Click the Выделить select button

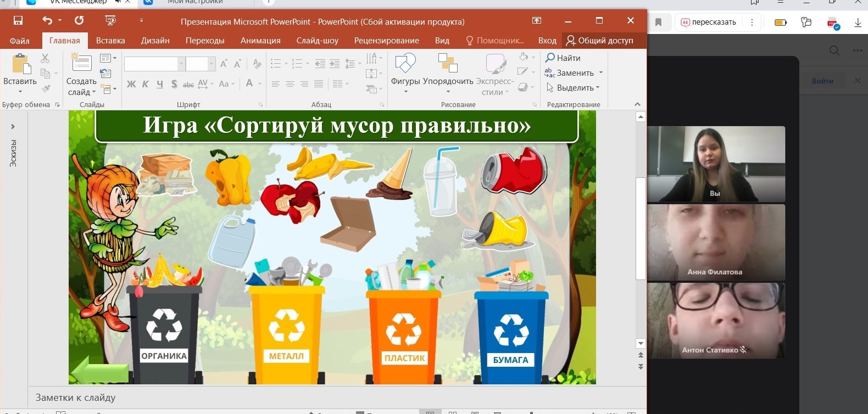pyautogui.click(x=573, y=87)
